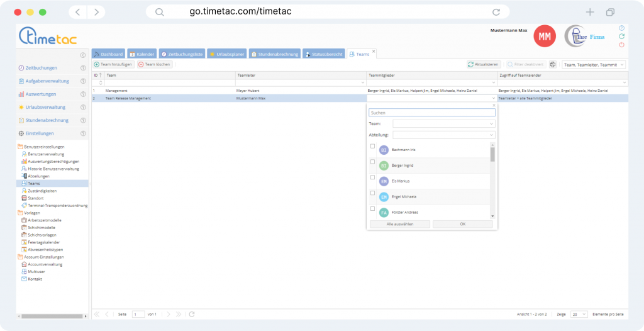Close the member selection popup
The width and height of the screenshot is (644, 331).
pos(494,106)
